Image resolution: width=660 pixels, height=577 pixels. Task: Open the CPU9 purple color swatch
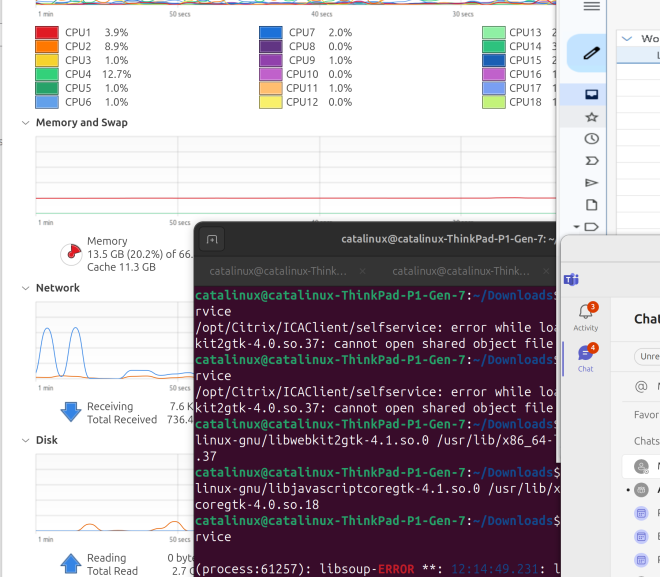tap(271, 60)
